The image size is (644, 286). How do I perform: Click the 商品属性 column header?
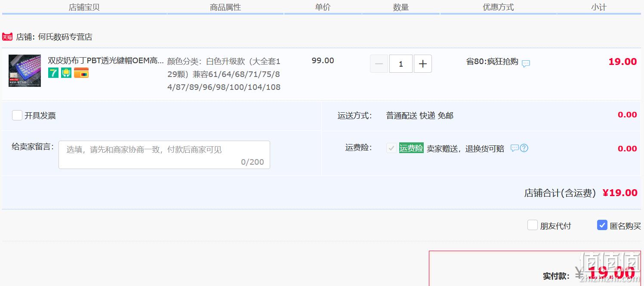point(225,7)
